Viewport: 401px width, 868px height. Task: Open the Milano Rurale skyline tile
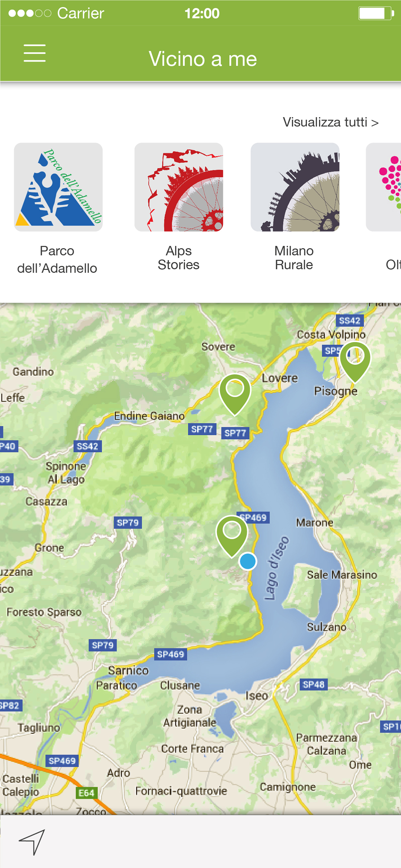(x=295, y=187)
